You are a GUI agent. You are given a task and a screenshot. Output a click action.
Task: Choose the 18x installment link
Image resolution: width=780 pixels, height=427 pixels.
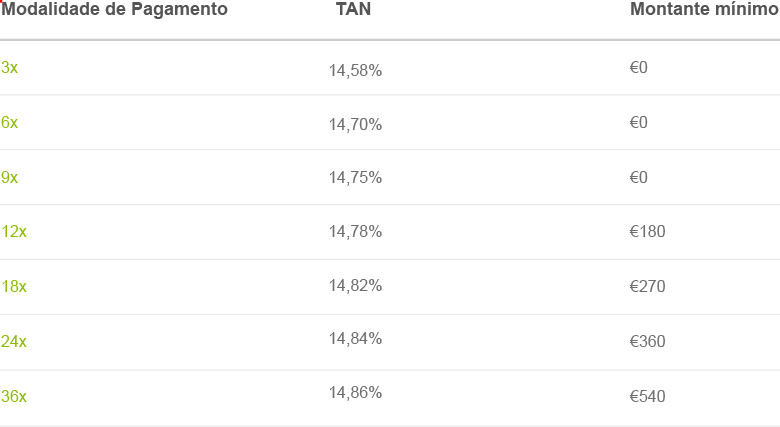pos(14,287)
